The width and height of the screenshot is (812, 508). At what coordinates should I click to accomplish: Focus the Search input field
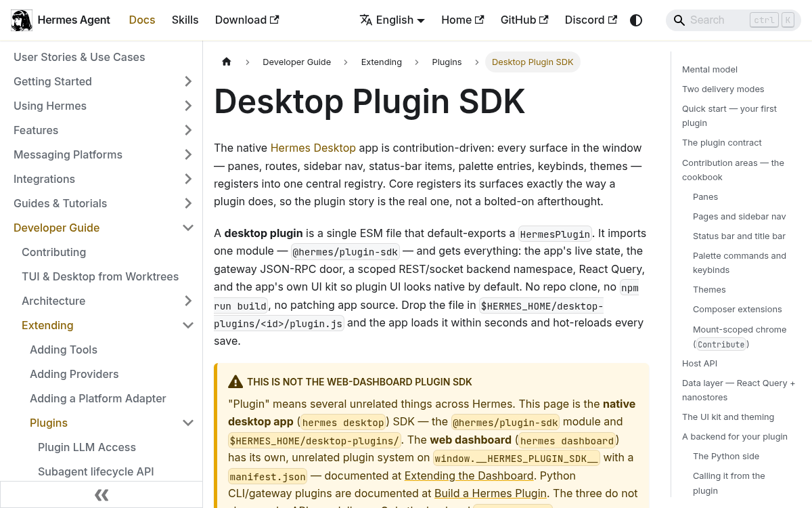[734, 20]
